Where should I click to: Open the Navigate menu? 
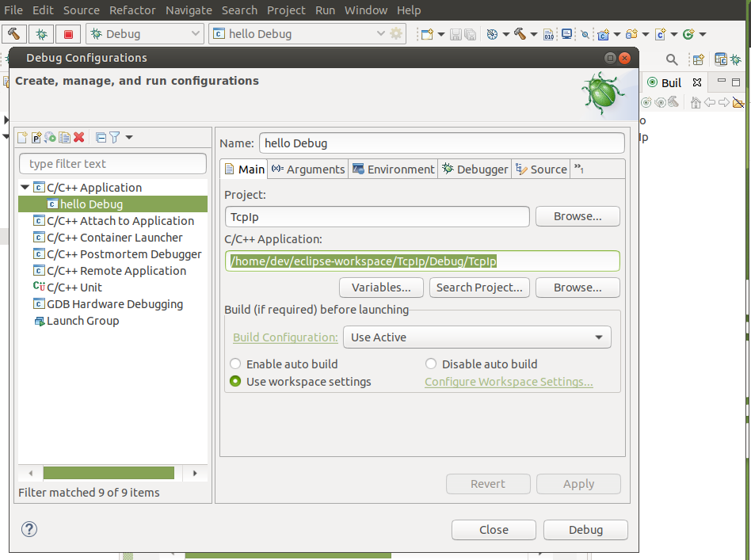point(189,10)
